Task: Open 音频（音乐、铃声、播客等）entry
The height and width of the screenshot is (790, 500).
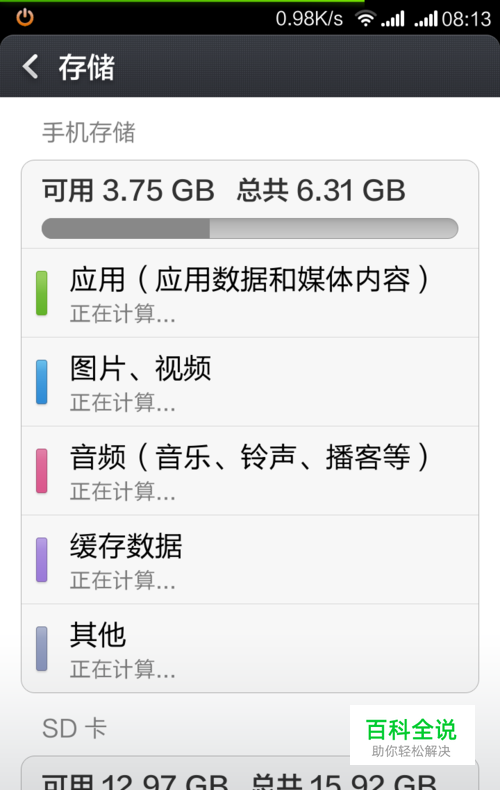Action: click(x=250, y=471)
